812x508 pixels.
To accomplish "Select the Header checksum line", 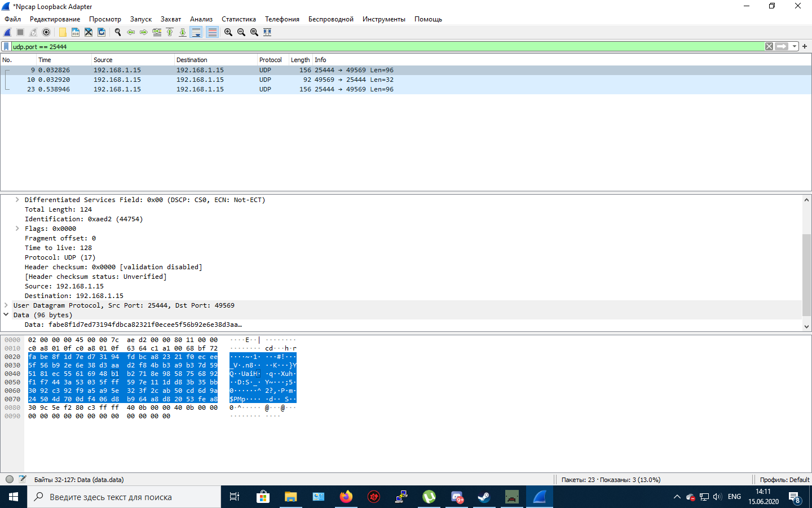I will pos(113,267).
